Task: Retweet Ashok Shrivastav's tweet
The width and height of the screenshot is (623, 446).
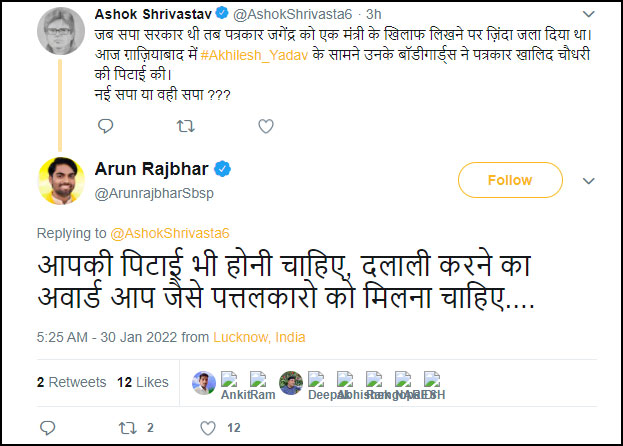Action: [185, 126]
